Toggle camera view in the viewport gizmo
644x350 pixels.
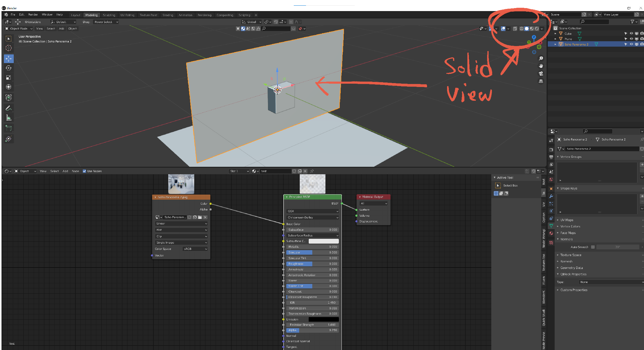tap(541, 74)
